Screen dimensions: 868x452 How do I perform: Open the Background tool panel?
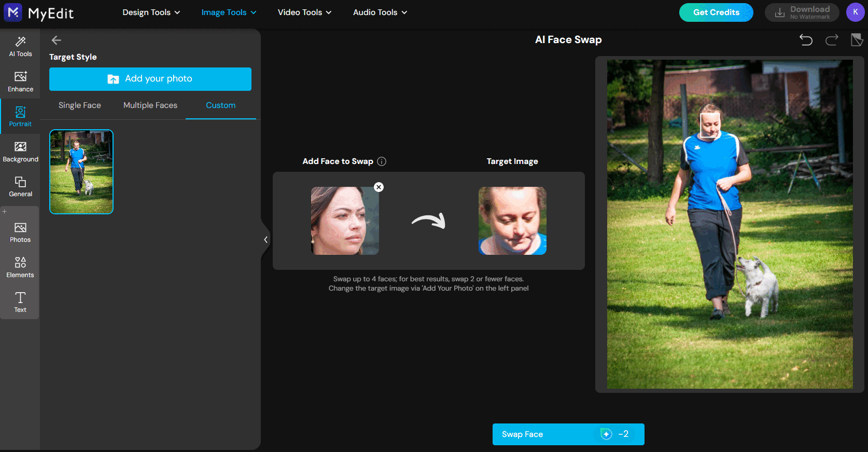(x=20, y=152)
